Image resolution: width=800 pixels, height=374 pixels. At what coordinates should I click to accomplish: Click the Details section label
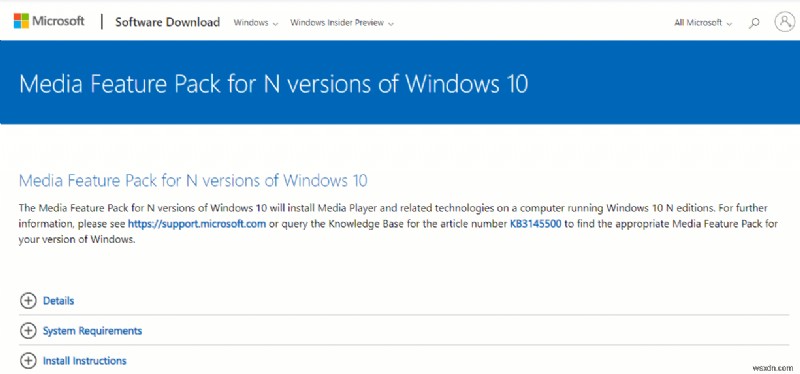point(59,301)
